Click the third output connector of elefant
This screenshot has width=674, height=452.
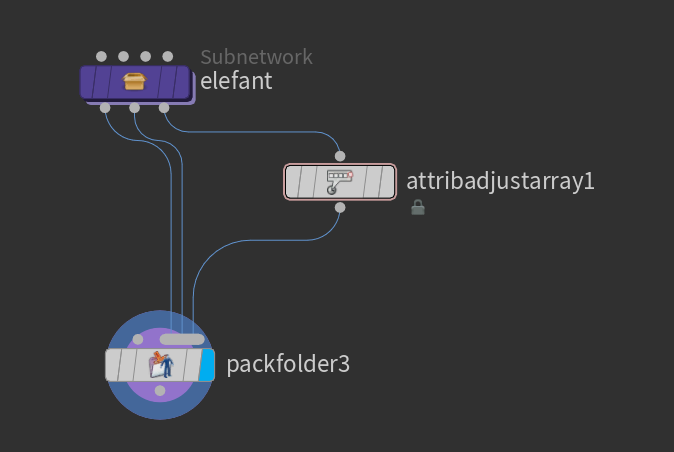point(164,108)
